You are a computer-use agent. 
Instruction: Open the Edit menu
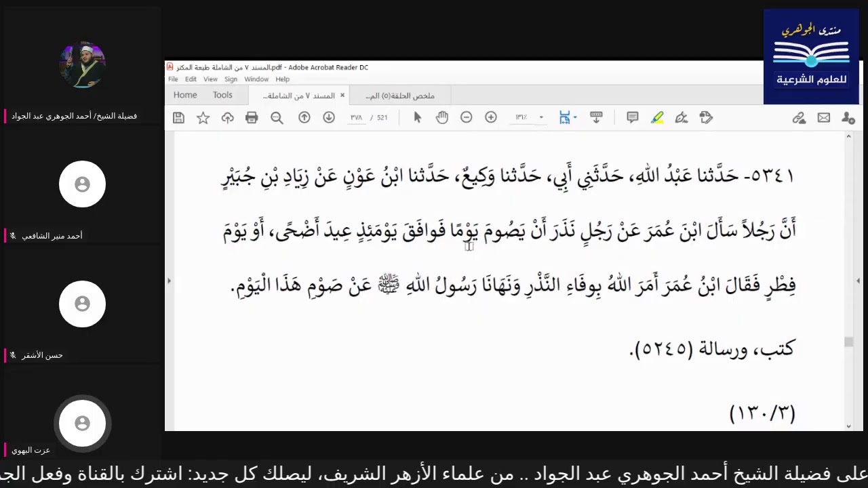(191, 79)
